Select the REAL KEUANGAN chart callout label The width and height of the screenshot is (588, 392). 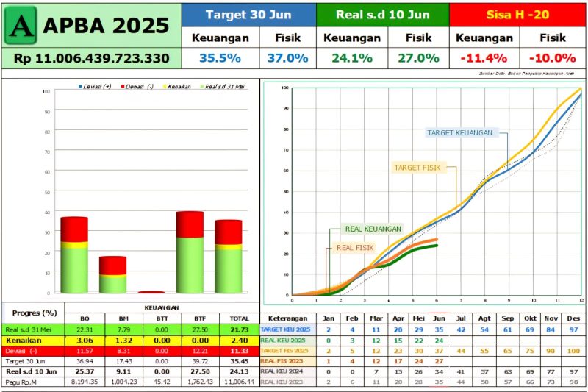373,229
